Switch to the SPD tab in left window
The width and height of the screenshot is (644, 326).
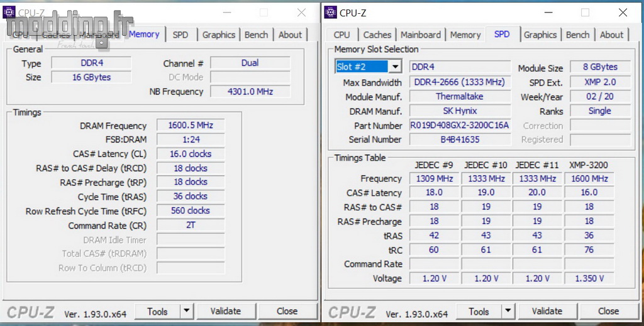(x=180, y=35)
